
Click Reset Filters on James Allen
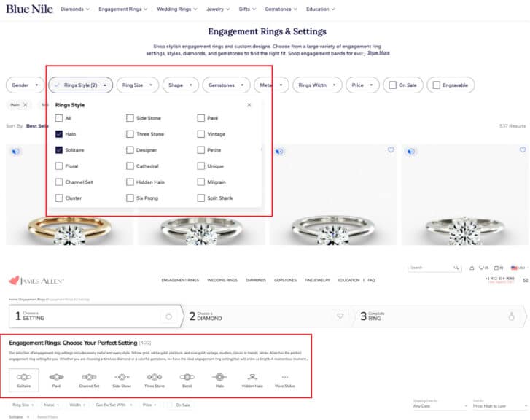47,417
